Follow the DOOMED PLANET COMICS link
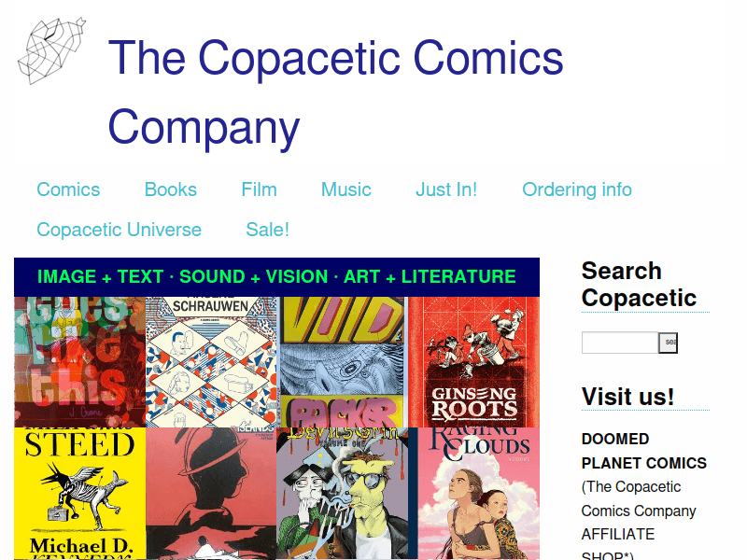Screen dimensions: 747x560 (x=643, y=451)
